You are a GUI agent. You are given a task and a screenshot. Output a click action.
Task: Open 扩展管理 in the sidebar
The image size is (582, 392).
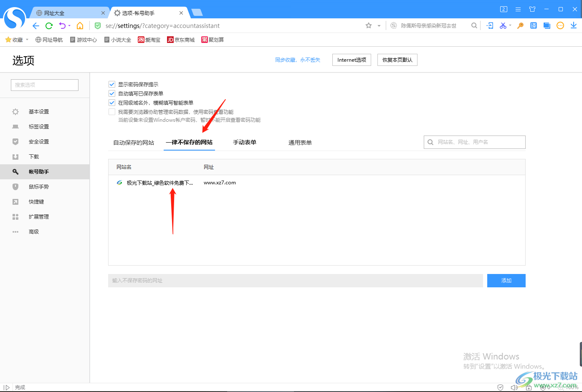click(x=45, y=217)
